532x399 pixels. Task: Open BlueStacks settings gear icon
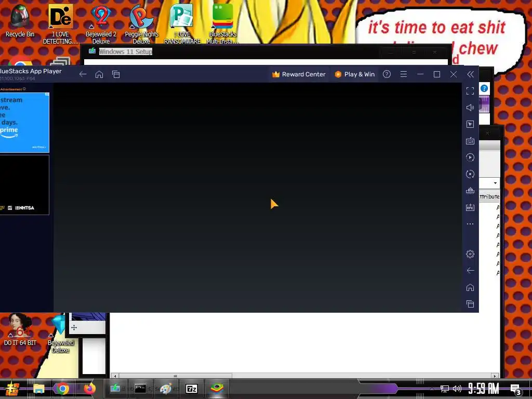click(x=470, y=254)
